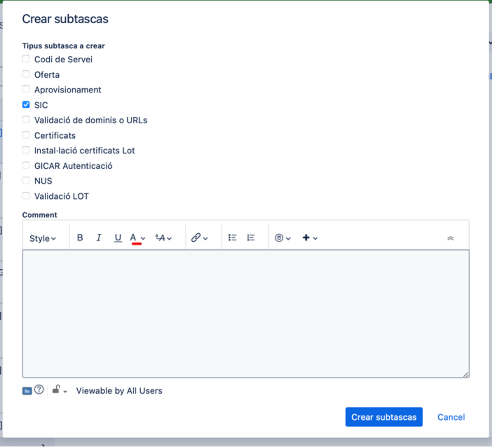Screen dimensions: 493x448
Task: Open the plus insert more dropdown
Action: [x=310, y=238]
